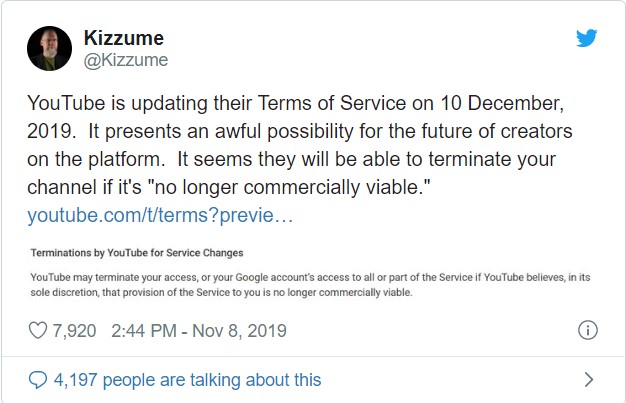Click the Twitter bird logo icon
626x403 pixels.
[586, 38]
